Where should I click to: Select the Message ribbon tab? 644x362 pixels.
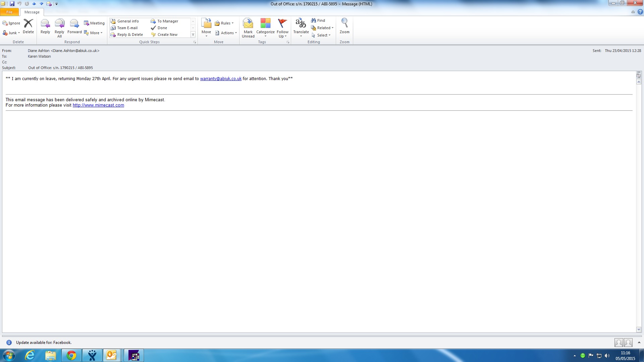[x=32, y=12]
